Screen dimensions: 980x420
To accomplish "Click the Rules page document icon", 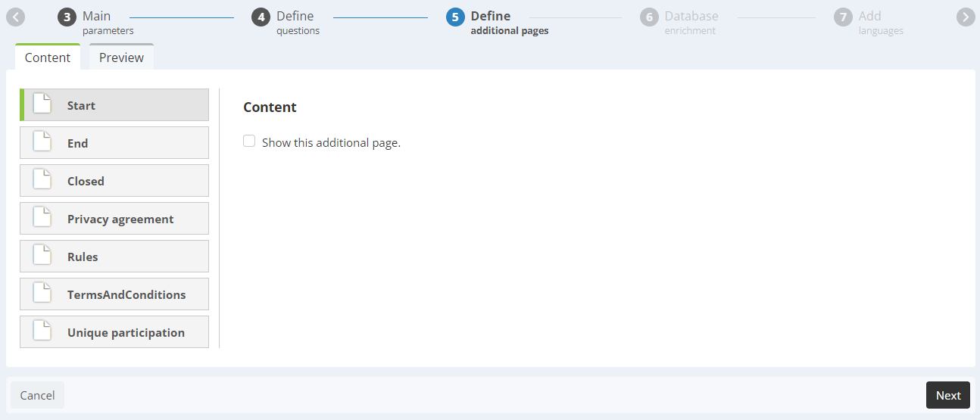I will (42, 256).
